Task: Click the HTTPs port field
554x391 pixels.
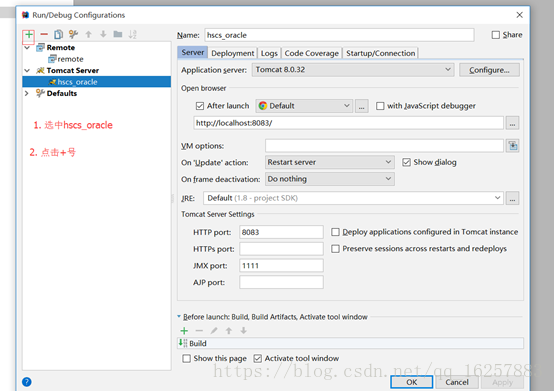Action: (281, 249)
